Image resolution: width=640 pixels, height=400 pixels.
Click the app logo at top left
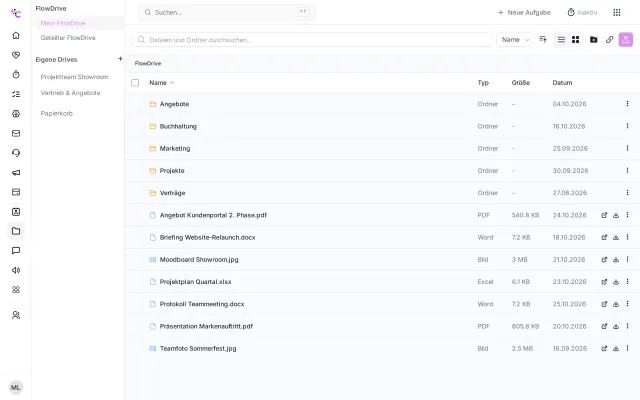coord(16,13)
